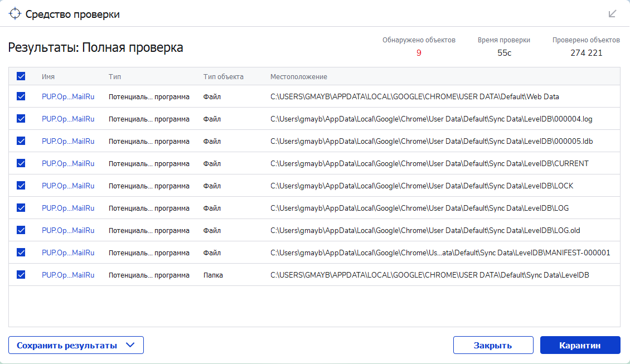This screenshot has height=364, width=630.
Task: Click the Закрыть button
Action: 493,345
